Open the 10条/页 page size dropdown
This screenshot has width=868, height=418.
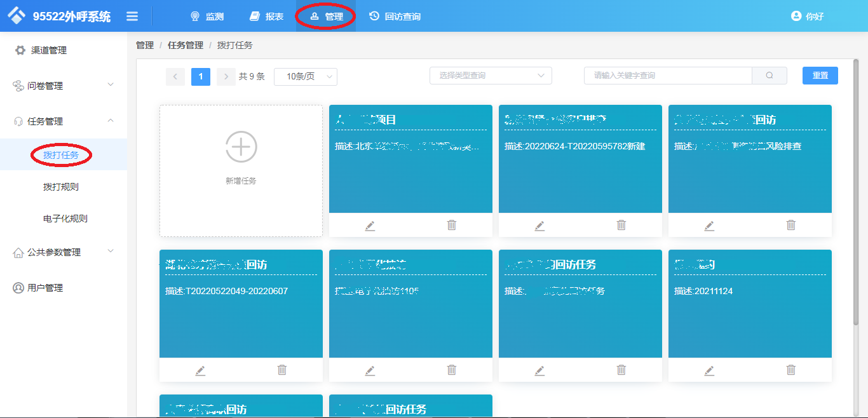[305, 76]
